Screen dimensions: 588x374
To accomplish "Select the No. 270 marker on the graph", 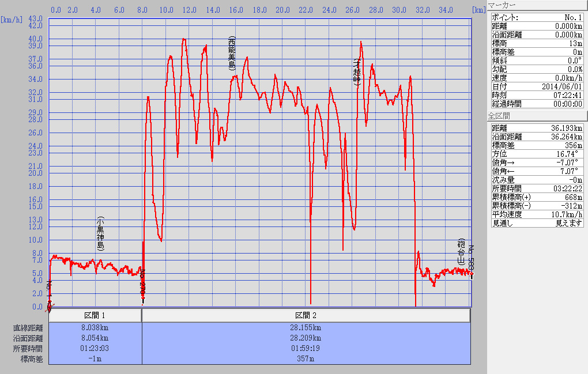I will click(143, 282).
